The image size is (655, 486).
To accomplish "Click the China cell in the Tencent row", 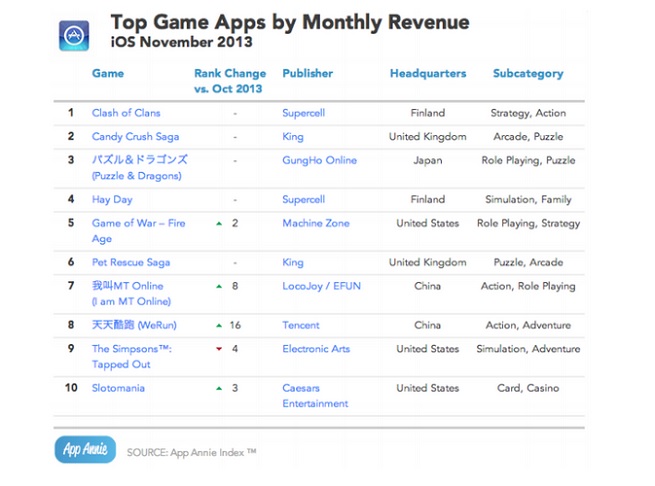I will pos(428,325).
